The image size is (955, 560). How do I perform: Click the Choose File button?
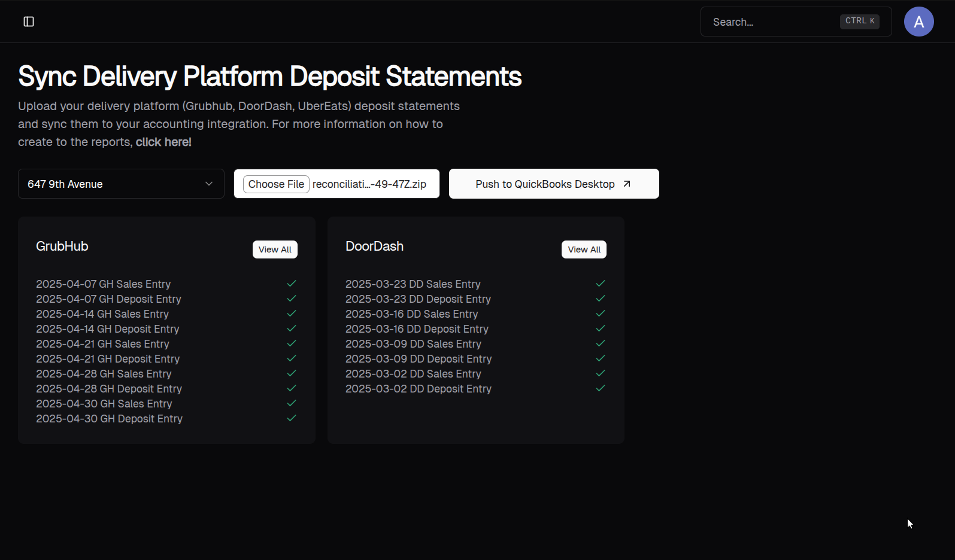click(276, 184)
